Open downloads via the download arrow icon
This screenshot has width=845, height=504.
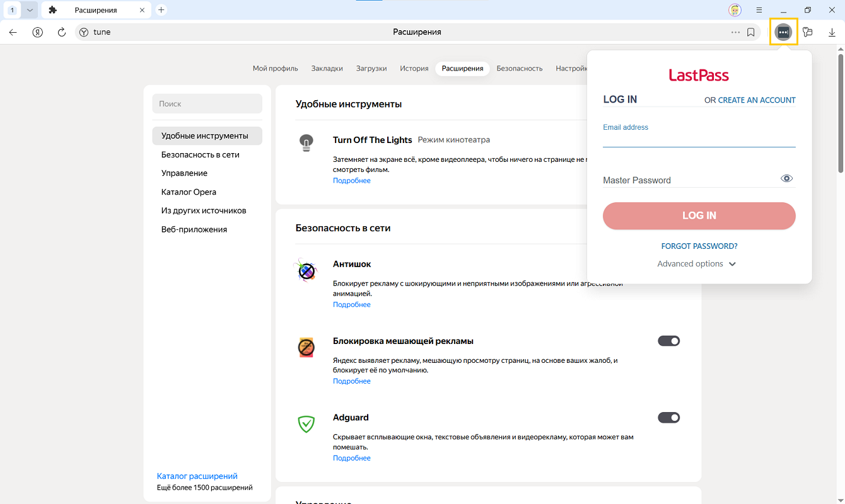[832, 32]
